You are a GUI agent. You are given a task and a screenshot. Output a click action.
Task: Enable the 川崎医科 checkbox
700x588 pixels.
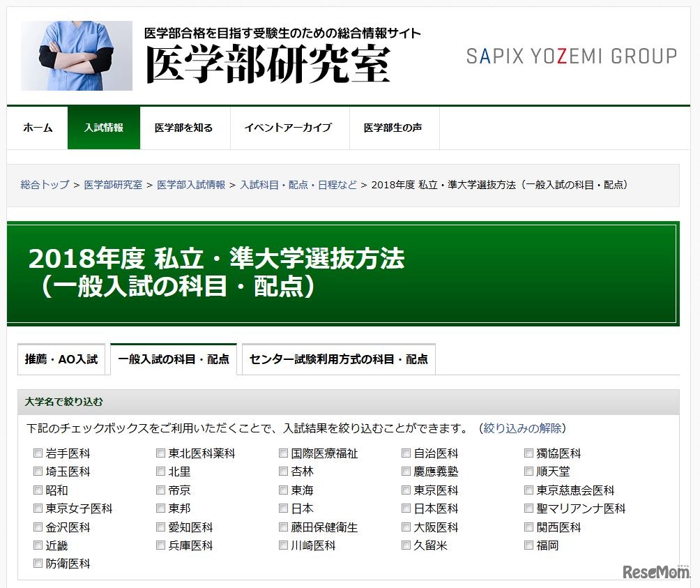(282, 545)
